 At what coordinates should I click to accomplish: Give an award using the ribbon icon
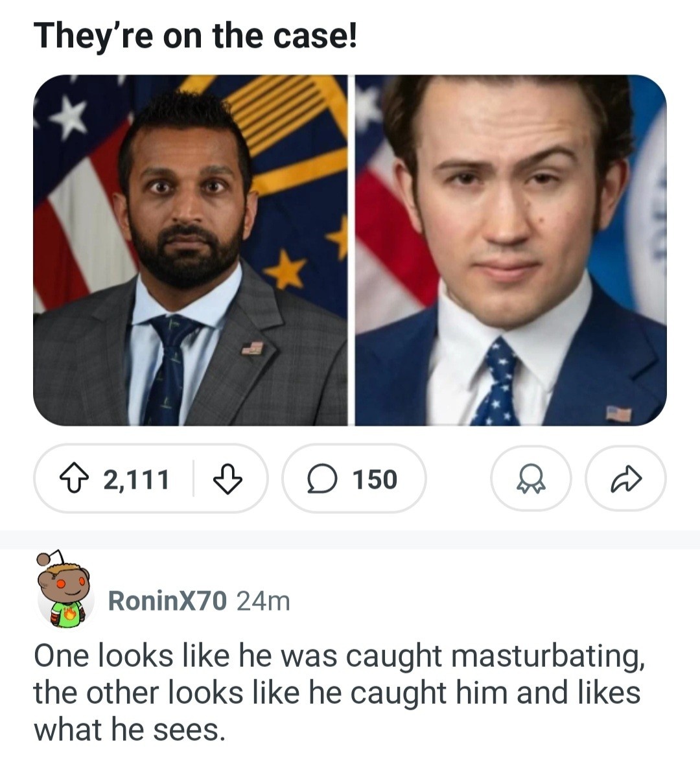click(531, 480)
